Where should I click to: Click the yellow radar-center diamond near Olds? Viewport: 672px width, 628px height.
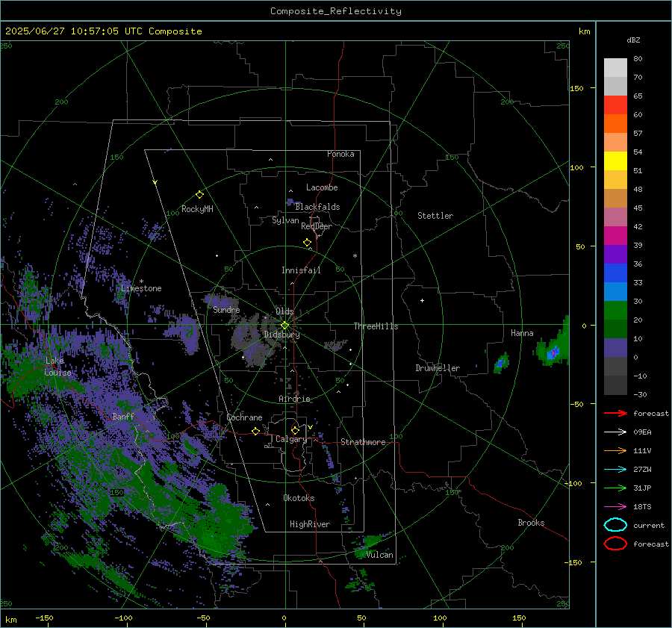[284, 326]
